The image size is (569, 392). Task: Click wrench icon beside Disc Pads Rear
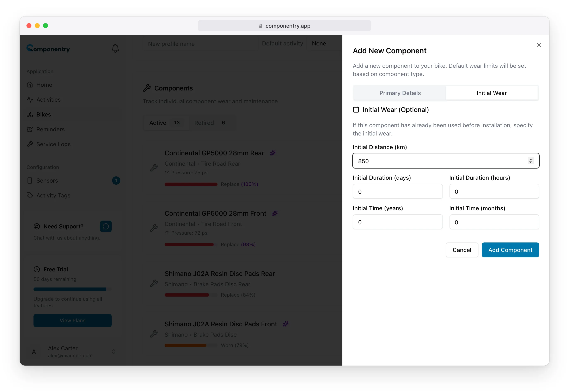click(154, 283)
